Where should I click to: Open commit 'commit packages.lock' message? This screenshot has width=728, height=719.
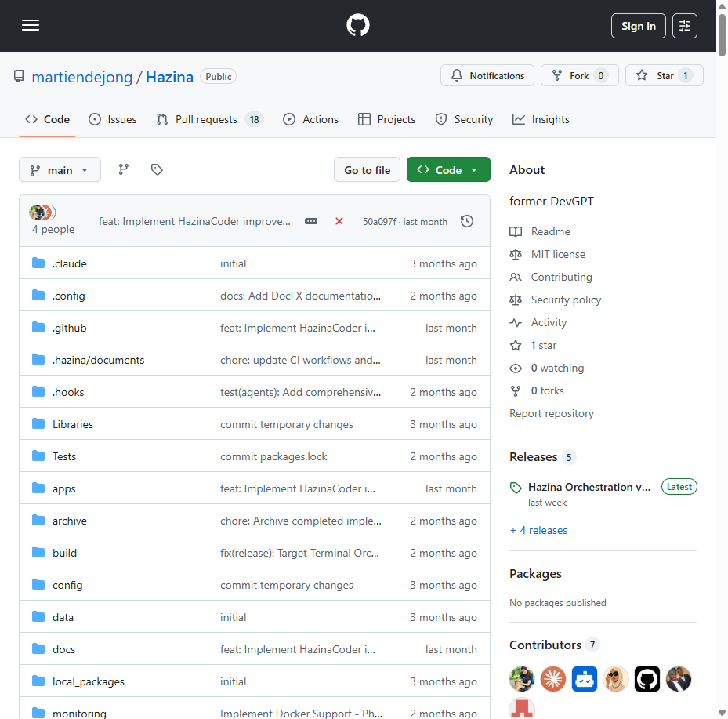[273, 456]
